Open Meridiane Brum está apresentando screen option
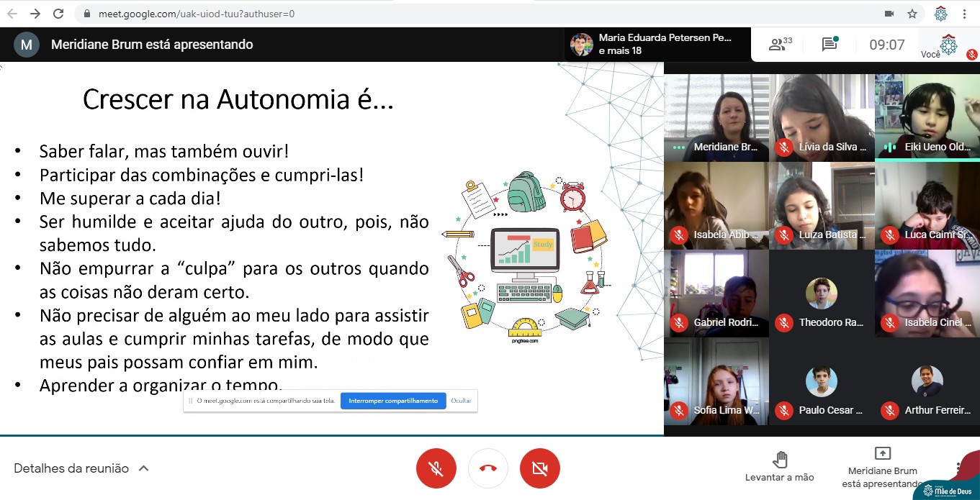This screenshot has width=980, height=500. [882, 466]
